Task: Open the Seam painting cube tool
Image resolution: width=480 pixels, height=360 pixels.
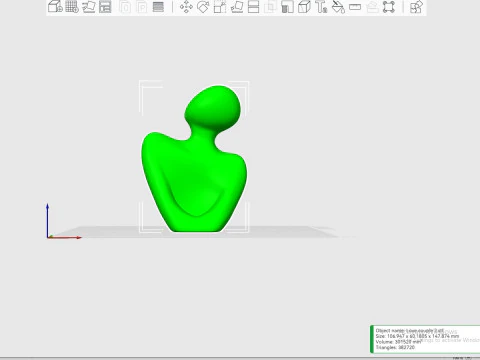Action: pyautogui.click(x=304, y=7)
